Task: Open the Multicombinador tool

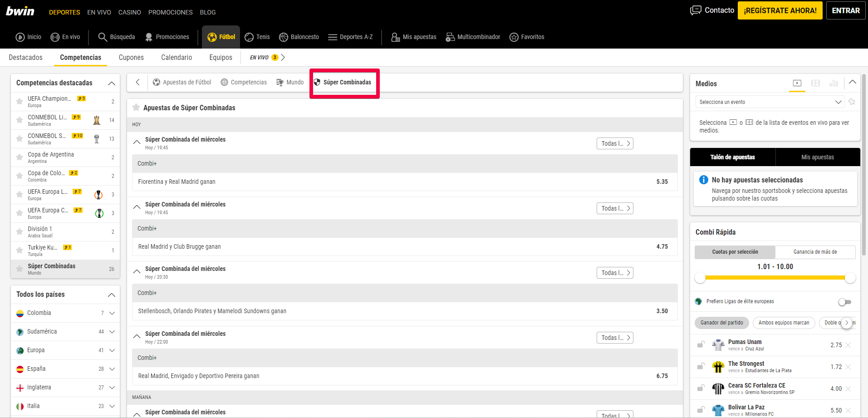Action: tap(450, 37)
